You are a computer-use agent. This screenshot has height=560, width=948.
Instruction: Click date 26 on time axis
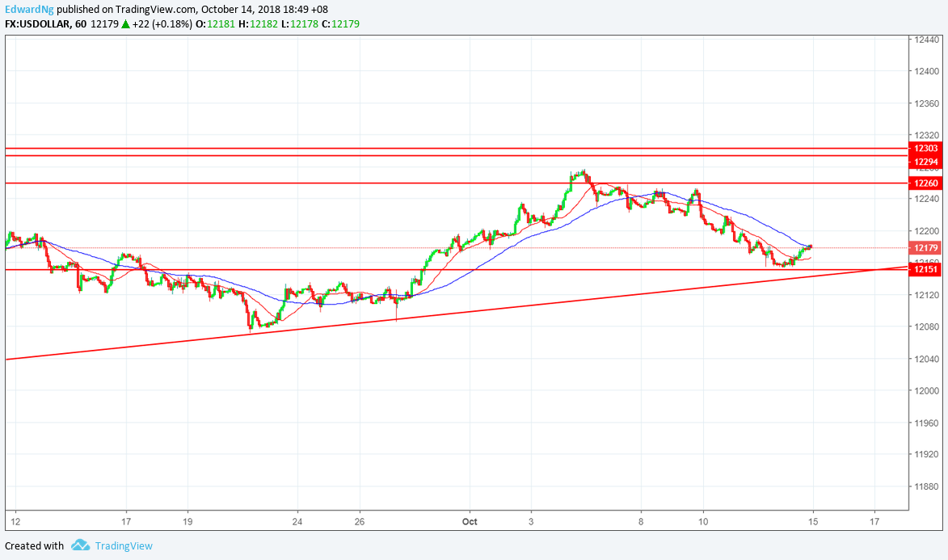tap(360, 521)
